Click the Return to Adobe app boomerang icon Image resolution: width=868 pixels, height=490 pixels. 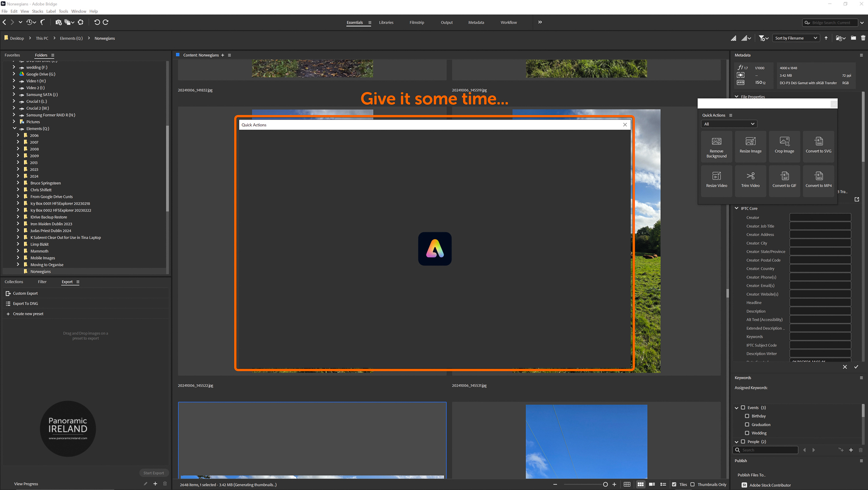pyautogui.click(x=43, y=22)
